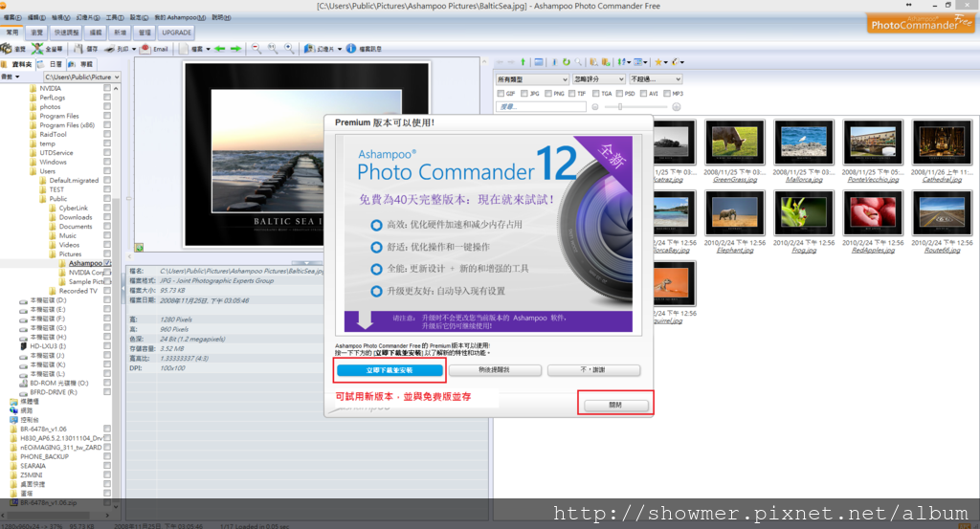
Task: Click the star rating icon
Action: (658, 62)
